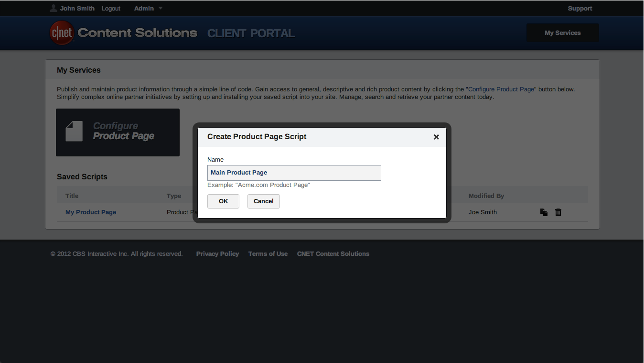Click the inline "Configure Product Page" text link
644x363 pixels.
tap(501, 89)
